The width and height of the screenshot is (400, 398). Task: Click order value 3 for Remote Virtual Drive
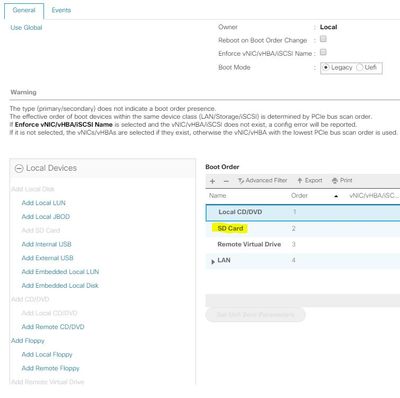tap(294, 244)
